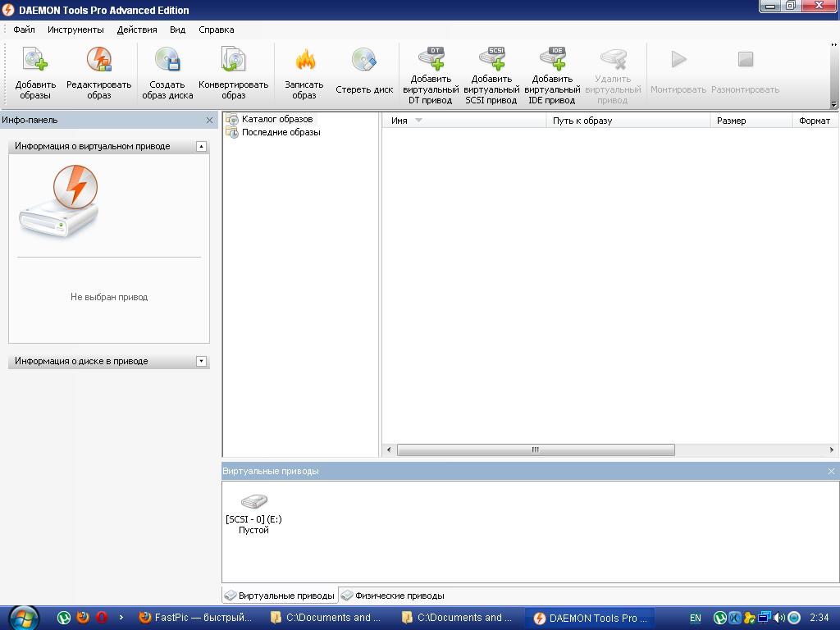This screenshot has height=630, width=840.
Task: Click the Размонтировать stop icon
Action: pyautogui.click(x=745, y=59)
